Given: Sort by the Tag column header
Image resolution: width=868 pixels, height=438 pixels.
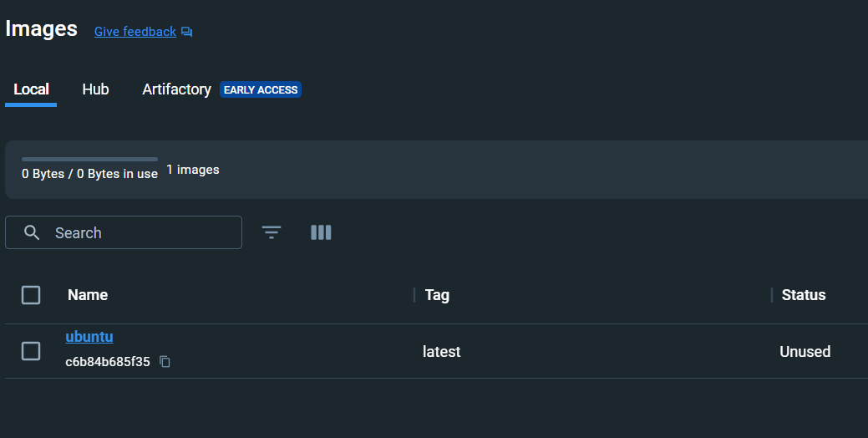Looking at the screenshot, I should pyautogui.click(x=437, y=294).
